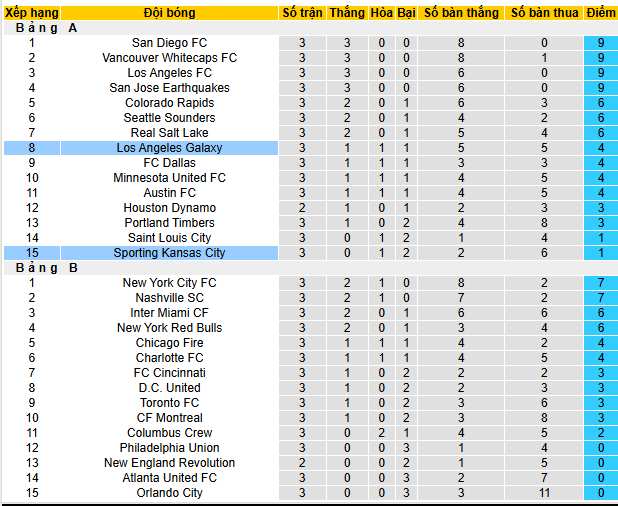Click Sporting Kansas City team name

169,253
